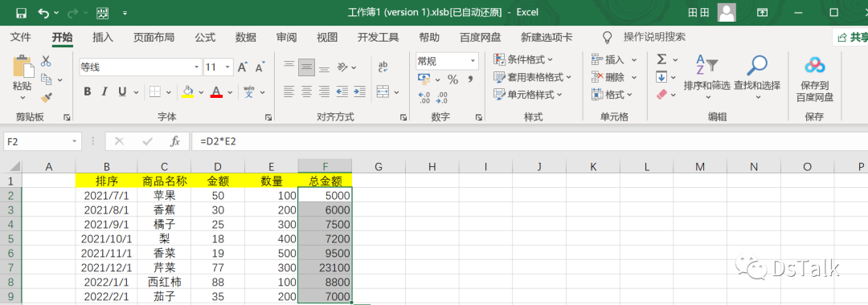868x305 pixels.
Task: Apply red font color A
Action: click(216, 91)
